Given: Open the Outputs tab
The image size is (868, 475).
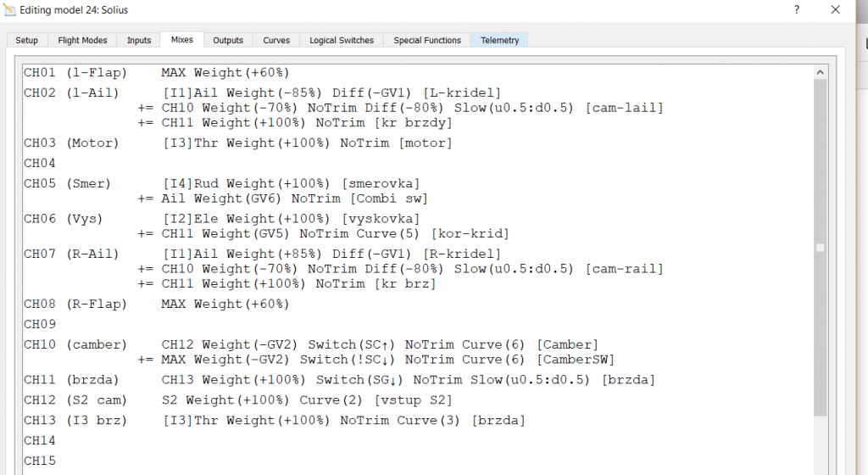Looking at the screenshot, I should pyautogui.click(x=227, y=40).
